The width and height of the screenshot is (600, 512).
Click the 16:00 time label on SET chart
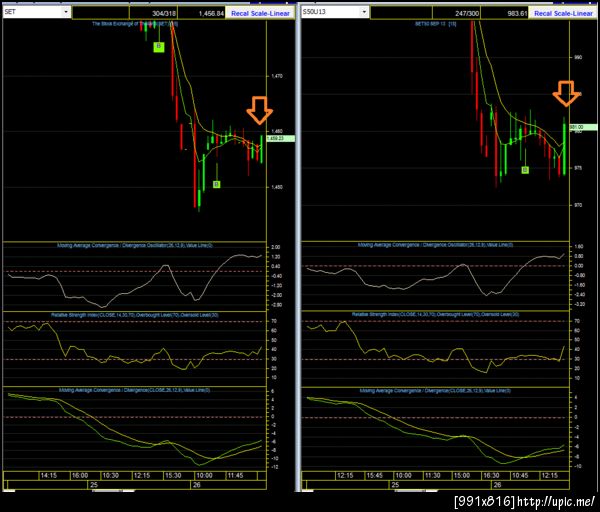[x=80, y=476]
